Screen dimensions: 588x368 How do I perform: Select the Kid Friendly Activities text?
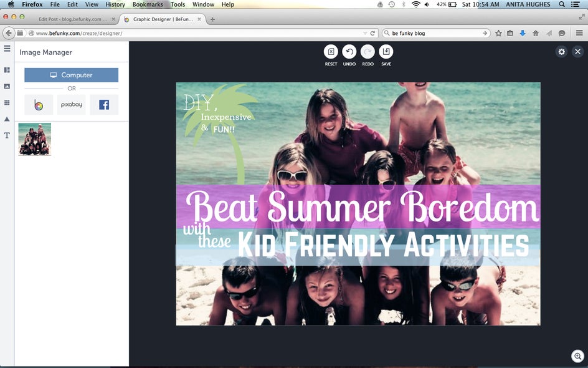point(383,245)
